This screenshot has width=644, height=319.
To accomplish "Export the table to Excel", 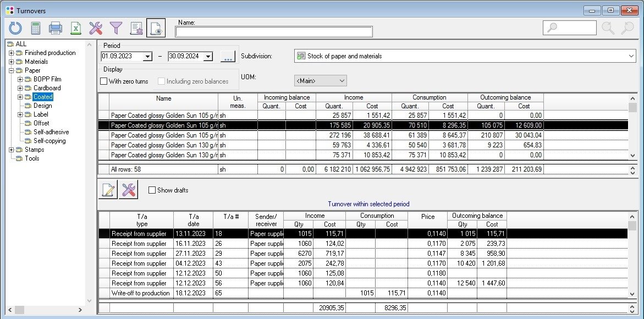I will pyautogui.click(x=75, y=28).
